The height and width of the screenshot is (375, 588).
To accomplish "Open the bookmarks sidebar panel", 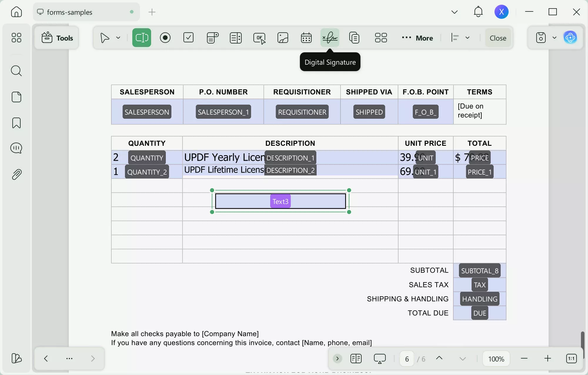I will click(x=16, y=123).
